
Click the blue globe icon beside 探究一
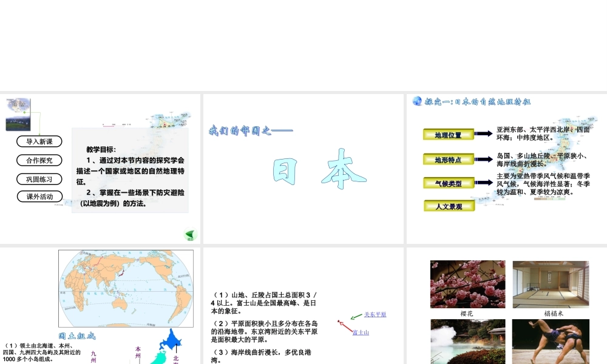[417, 101]
